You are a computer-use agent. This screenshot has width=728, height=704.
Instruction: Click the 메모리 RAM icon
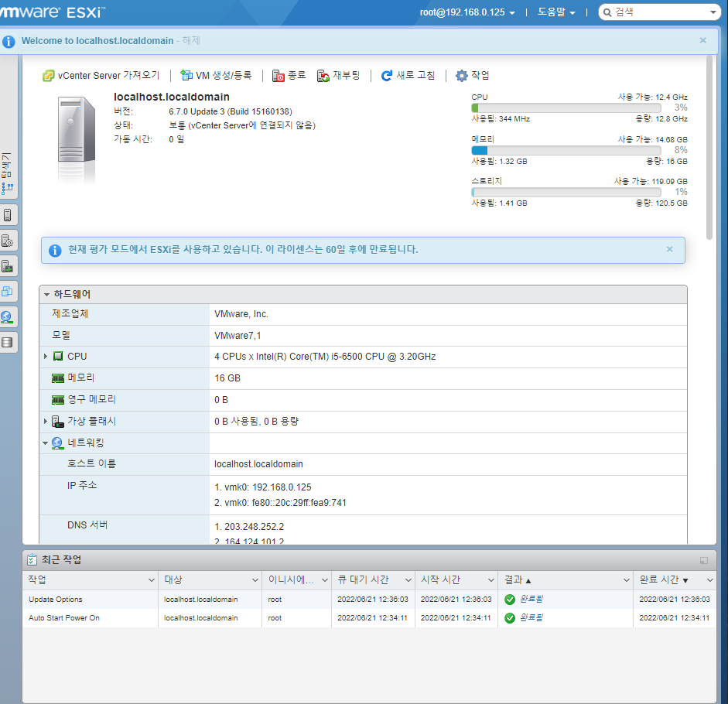(x=58, y=378)
